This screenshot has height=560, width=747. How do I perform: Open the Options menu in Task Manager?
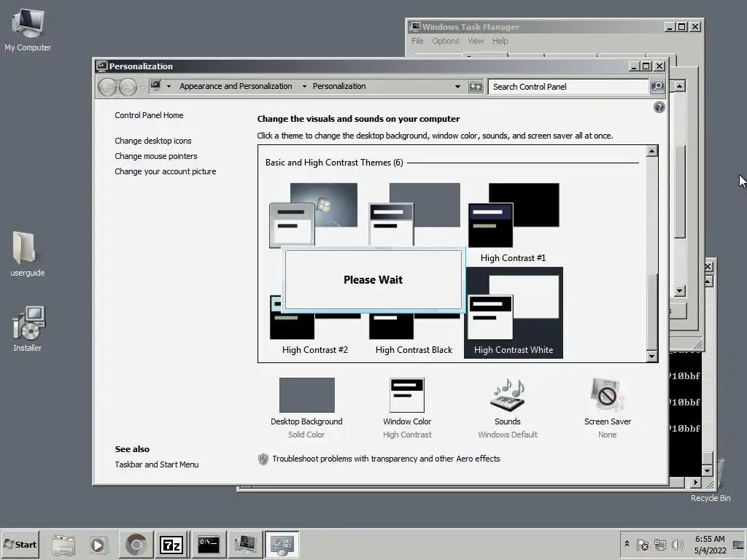(x=446, y=41)
